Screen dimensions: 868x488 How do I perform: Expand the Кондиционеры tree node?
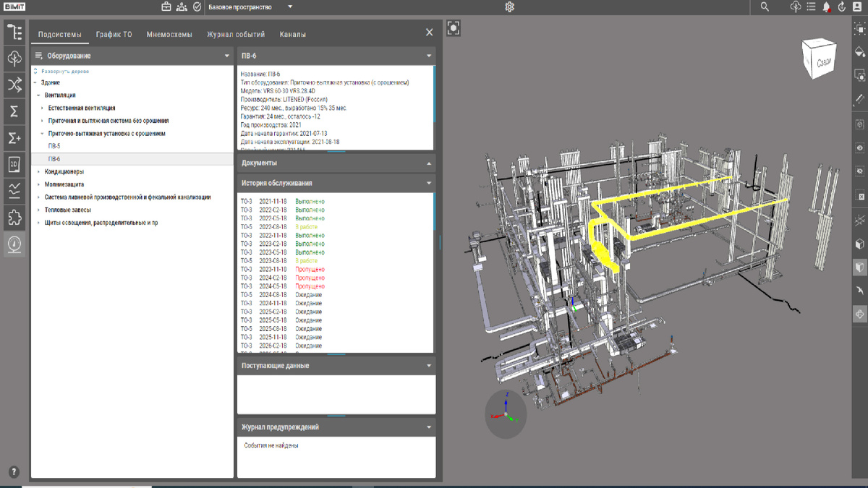click(38, 171)
